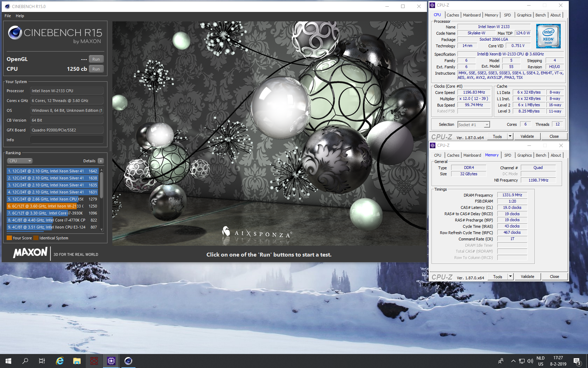Screen dimensions: 588x368
Task: Click Close button in bottom CPU-Z window
Action: (554, 277)
